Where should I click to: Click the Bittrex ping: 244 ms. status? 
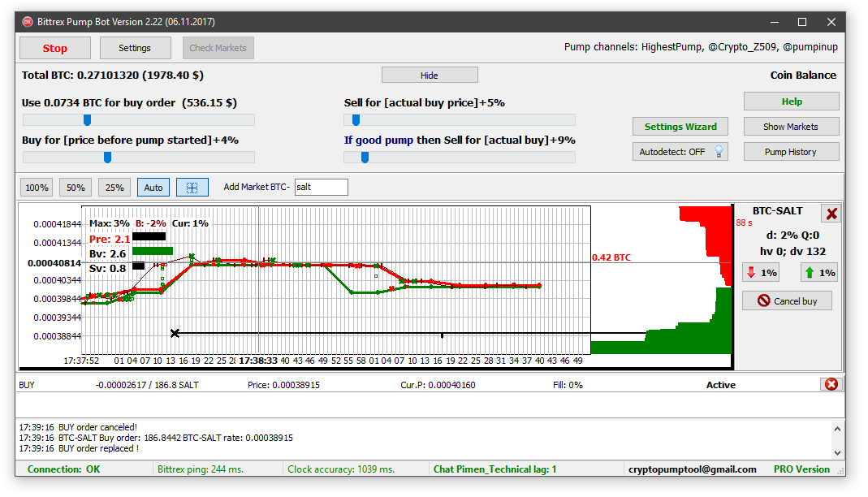coord(201,469)
